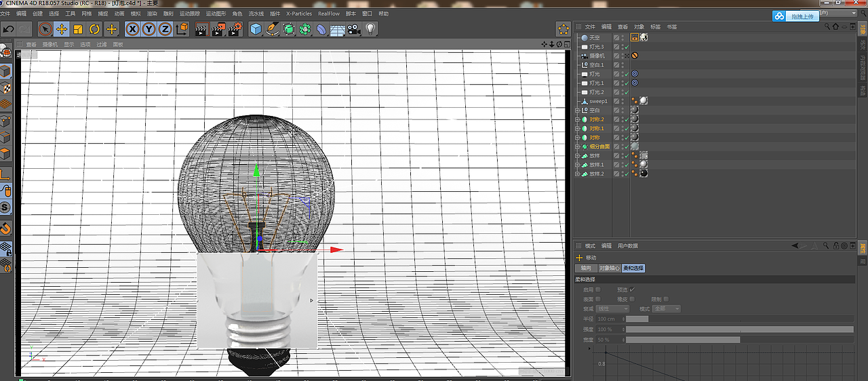Toggle the 表面 checkbox
868x381 pixels.
(x=598, y=299)
